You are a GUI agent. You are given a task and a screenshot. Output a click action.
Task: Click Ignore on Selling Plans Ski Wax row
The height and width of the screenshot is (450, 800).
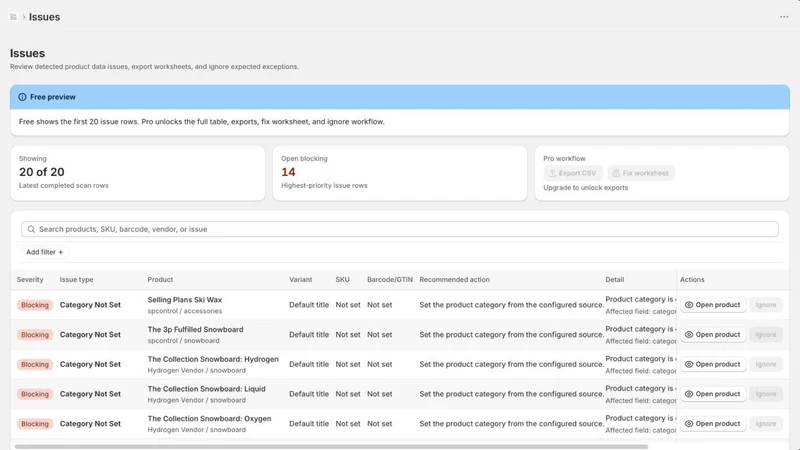tap(766, 305)
